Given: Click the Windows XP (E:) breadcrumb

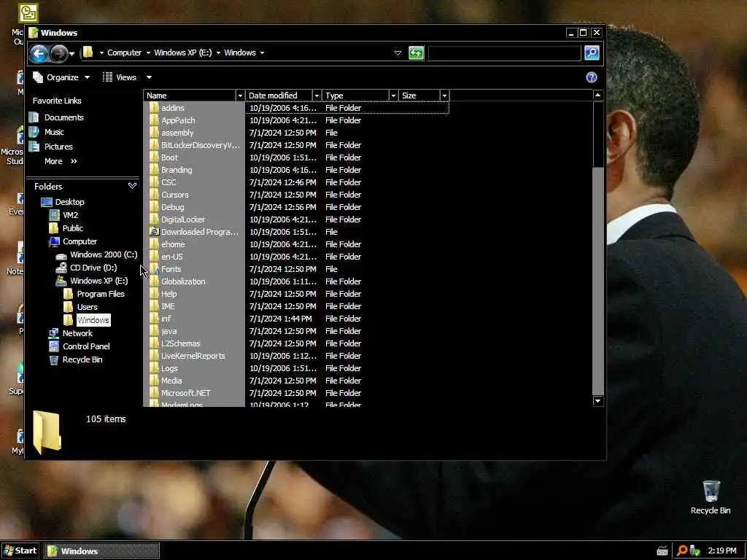Looking at the screenshot, I should [182, 52].
